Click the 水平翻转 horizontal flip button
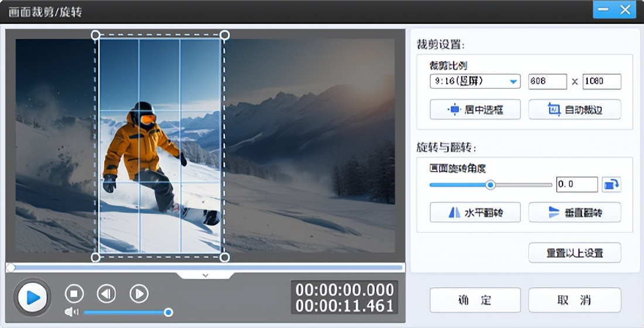 pyautogui.click(x=475, y=213)
